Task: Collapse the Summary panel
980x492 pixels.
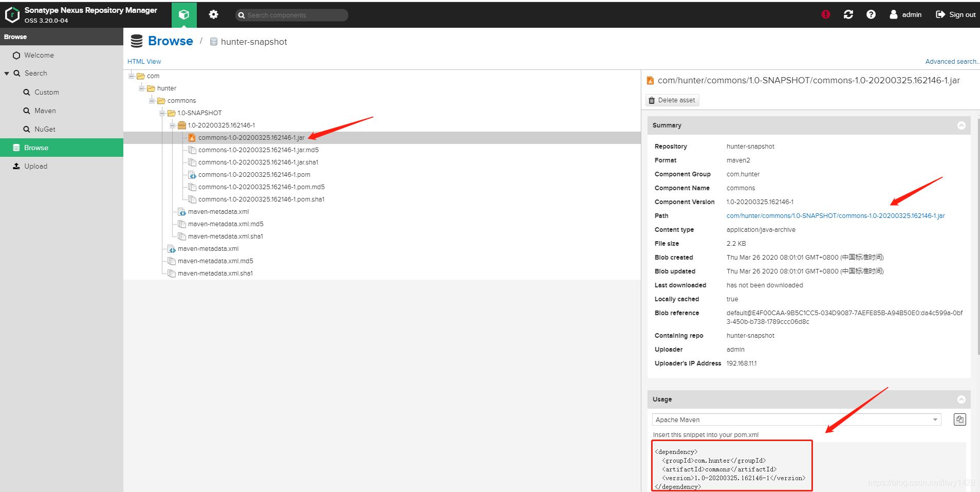Action: [x=961, y=125]
